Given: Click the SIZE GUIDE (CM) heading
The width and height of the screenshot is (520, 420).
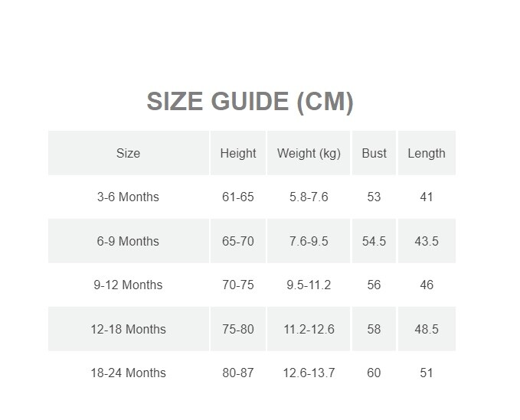Looking at the screenshot, I should click(250, 101).
